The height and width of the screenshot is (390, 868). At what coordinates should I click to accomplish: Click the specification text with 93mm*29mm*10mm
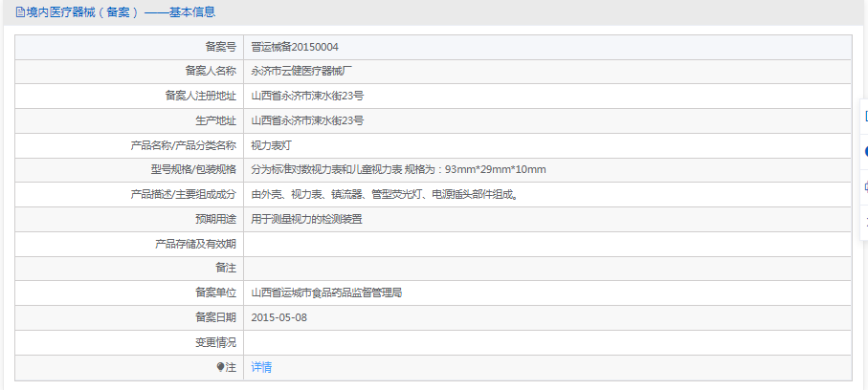398,170
